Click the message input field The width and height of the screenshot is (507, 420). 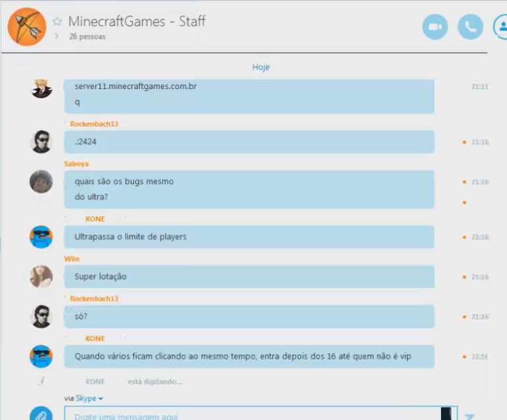pyautogui.click(x=253, y=413)
